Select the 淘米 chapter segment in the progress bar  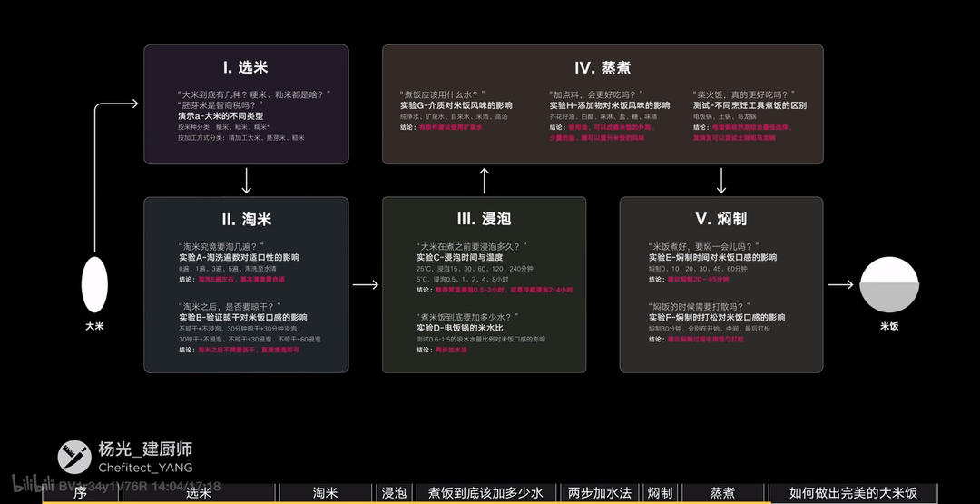pyautogui.click(x=326, y=493)
